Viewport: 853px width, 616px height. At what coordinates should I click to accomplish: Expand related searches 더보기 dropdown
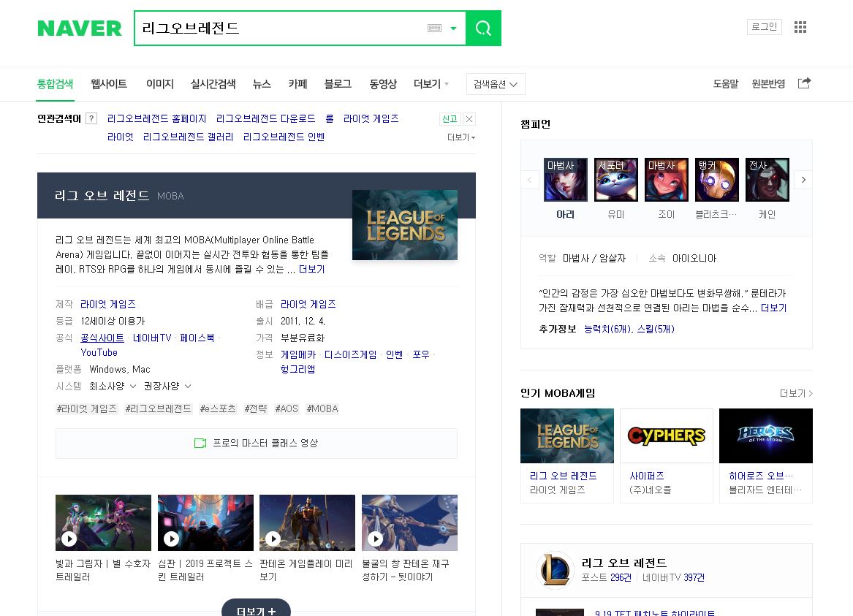(x=461, y=137)
